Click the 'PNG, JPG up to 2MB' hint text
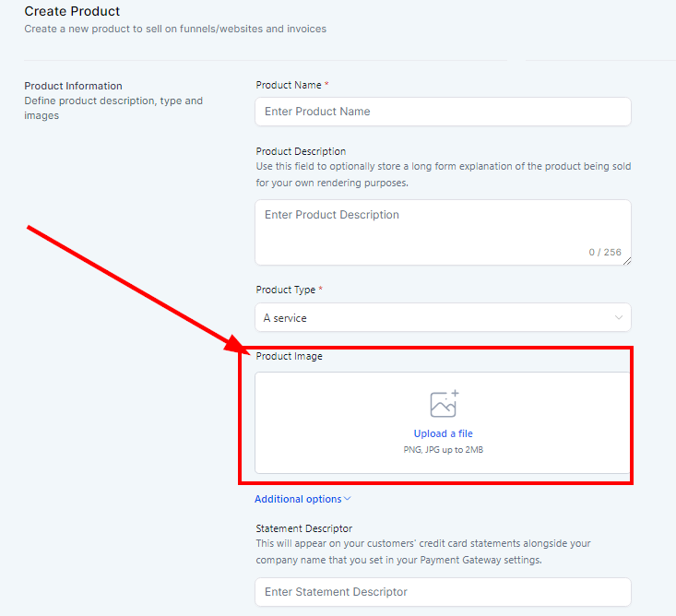 [443, 450]
